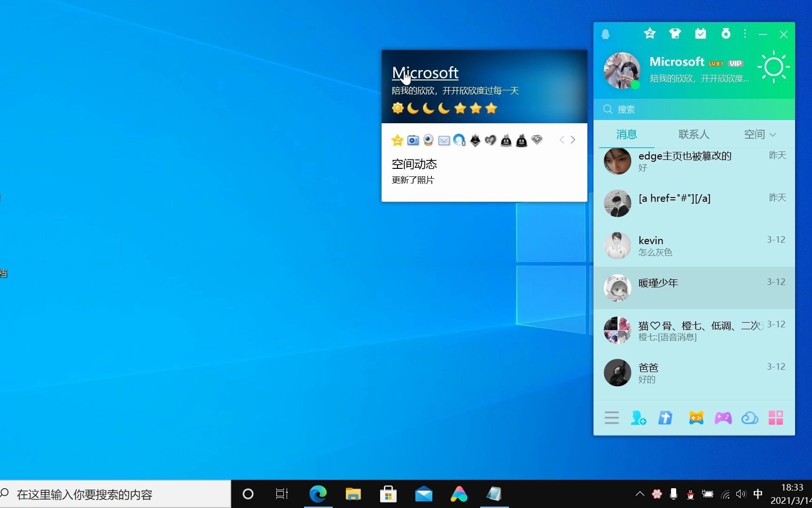Open the QQ mail envelope icon

click(444, 140)
